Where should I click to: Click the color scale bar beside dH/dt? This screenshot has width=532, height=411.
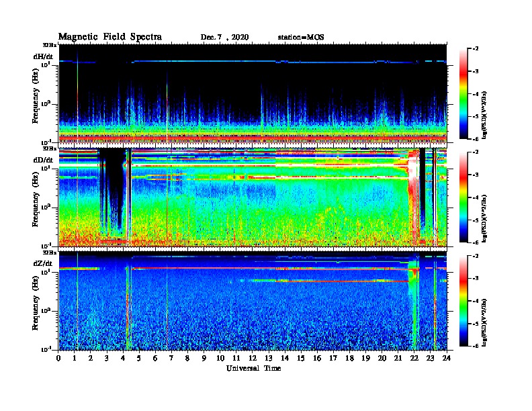pos(463,93)
